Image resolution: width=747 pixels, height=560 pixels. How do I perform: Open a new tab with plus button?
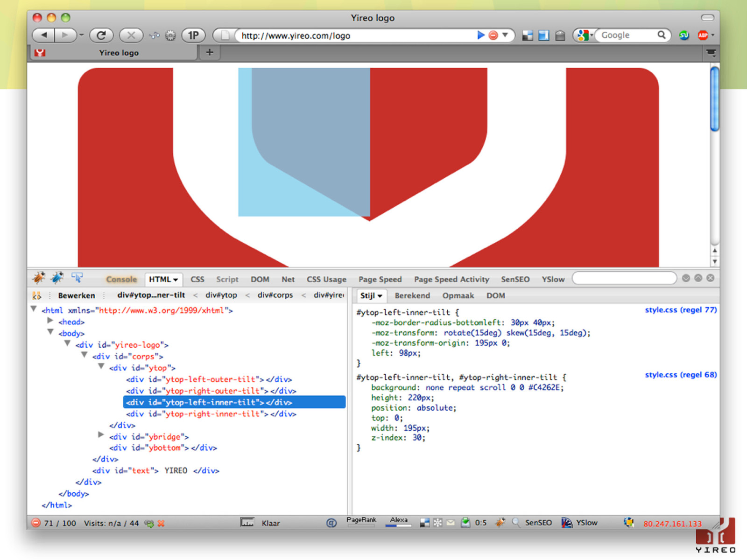click(210, 52)
